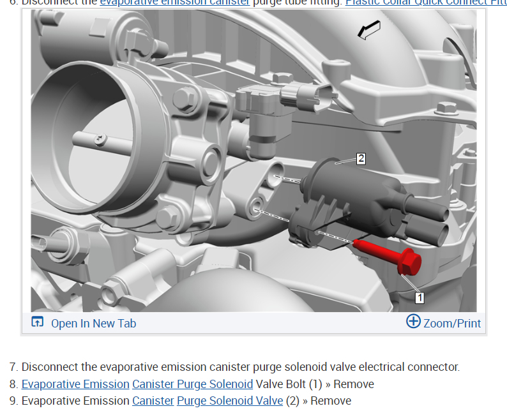Click the Open In New Tab icon
The width and height of the screenshot is (507, 420).
tap(37, 322)
